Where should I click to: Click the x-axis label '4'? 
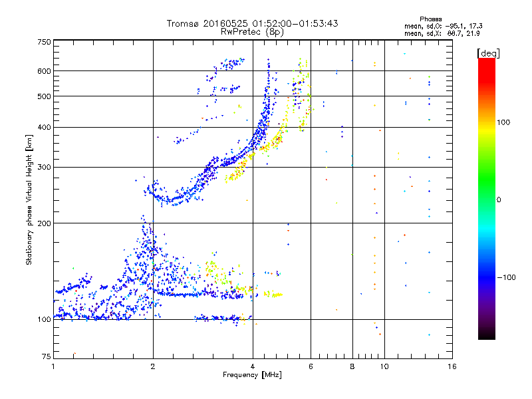[253, 366]
